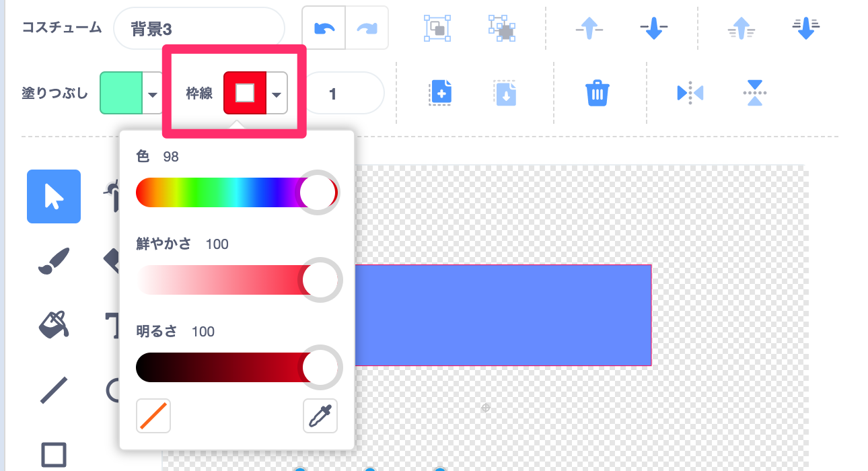Activate the eyedropper color picker
The image size is (868, 471).
(320, 416)
